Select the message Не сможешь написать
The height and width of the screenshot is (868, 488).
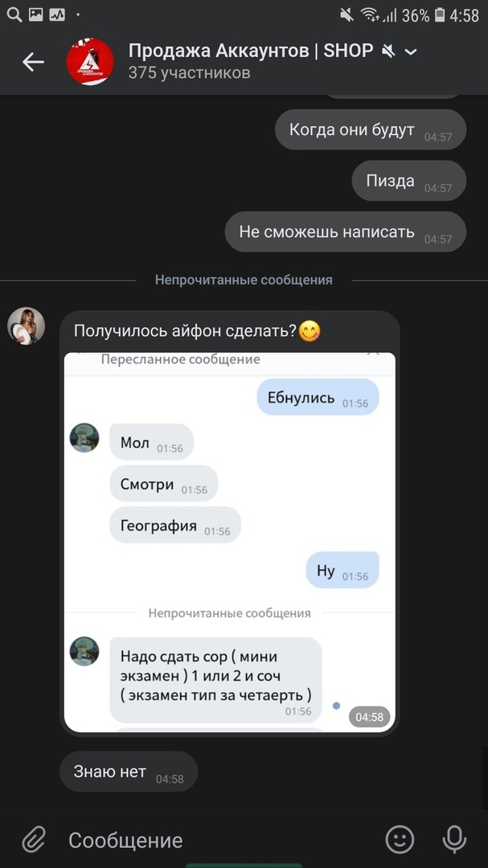coord(346,231)
